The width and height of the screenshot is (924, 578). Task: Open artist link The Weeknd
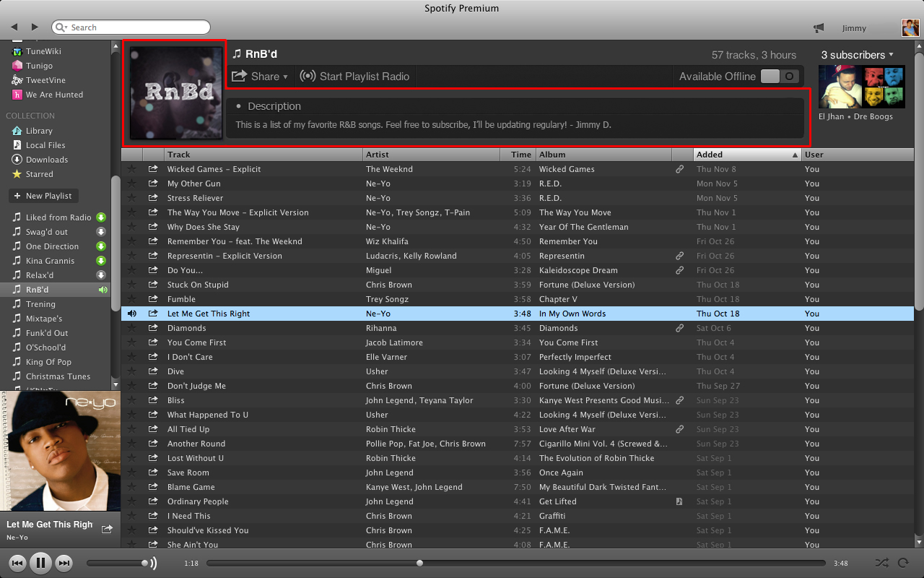(389, 169)
